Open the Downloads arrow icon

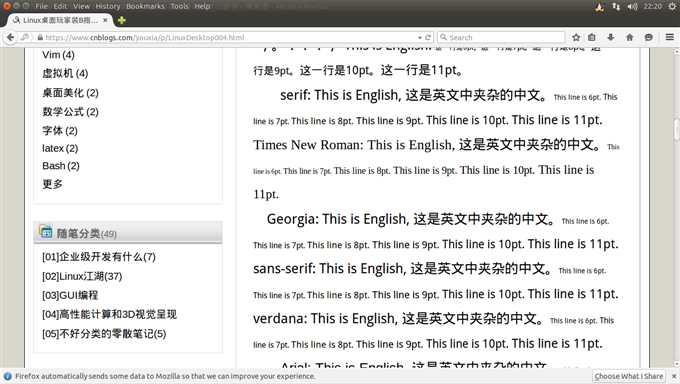tap(611, 37)
